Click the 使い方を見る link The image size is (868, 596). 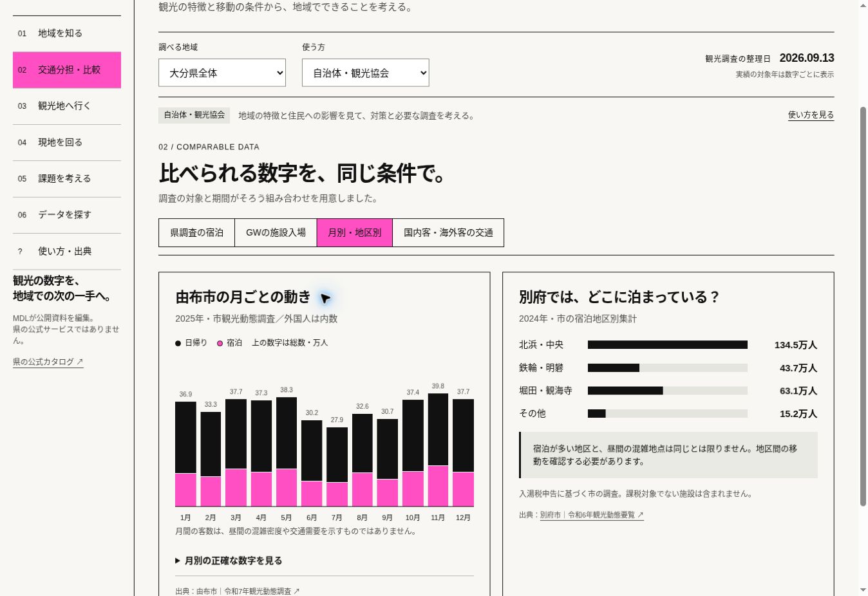(811, 115)
